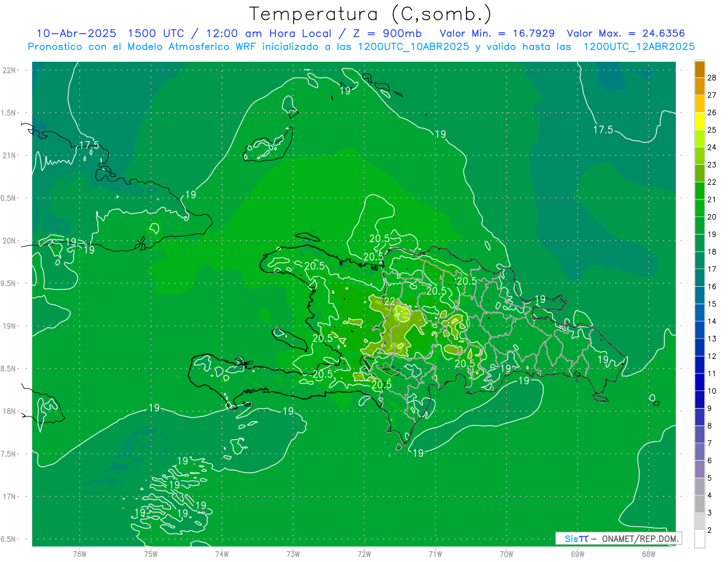Click the '22N' latitude axis label

[x=9, y=70]
